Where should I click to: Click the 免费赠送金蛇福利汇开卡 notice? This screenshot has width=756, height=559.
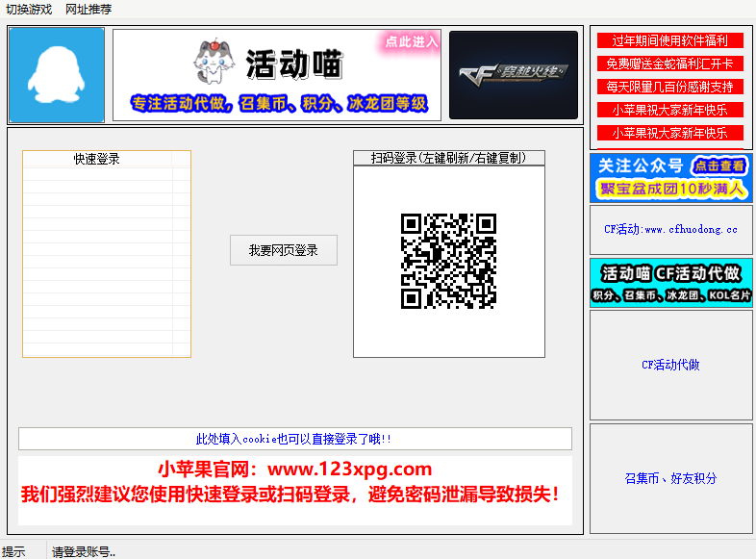tap(670, 64)
